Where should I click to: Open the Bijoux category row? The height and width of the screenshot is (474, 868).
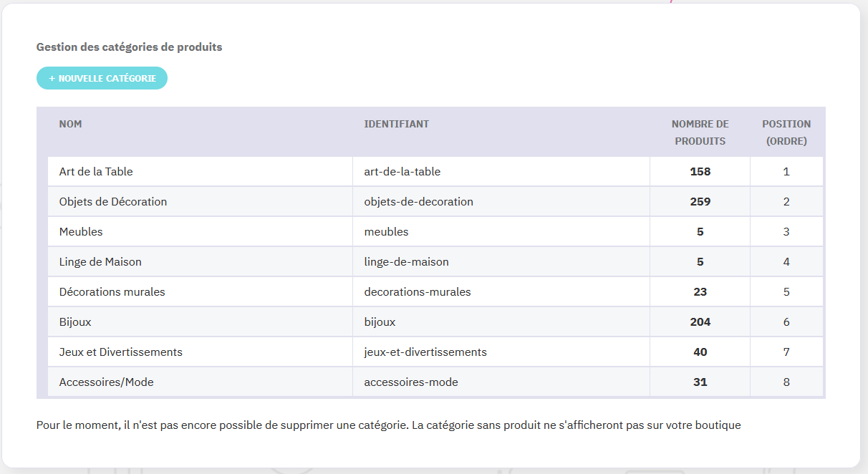click(75, 322)
